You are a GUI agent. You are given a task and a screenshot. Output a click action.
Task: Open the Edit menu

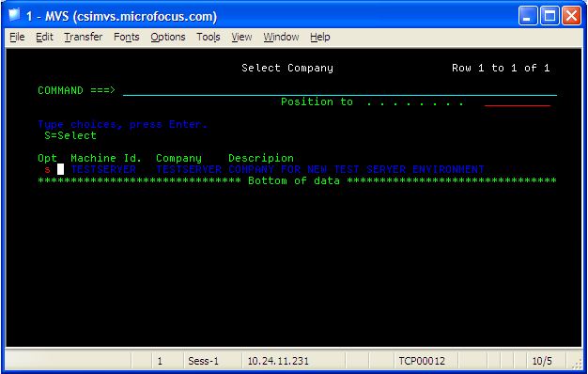tap(45, 38)
